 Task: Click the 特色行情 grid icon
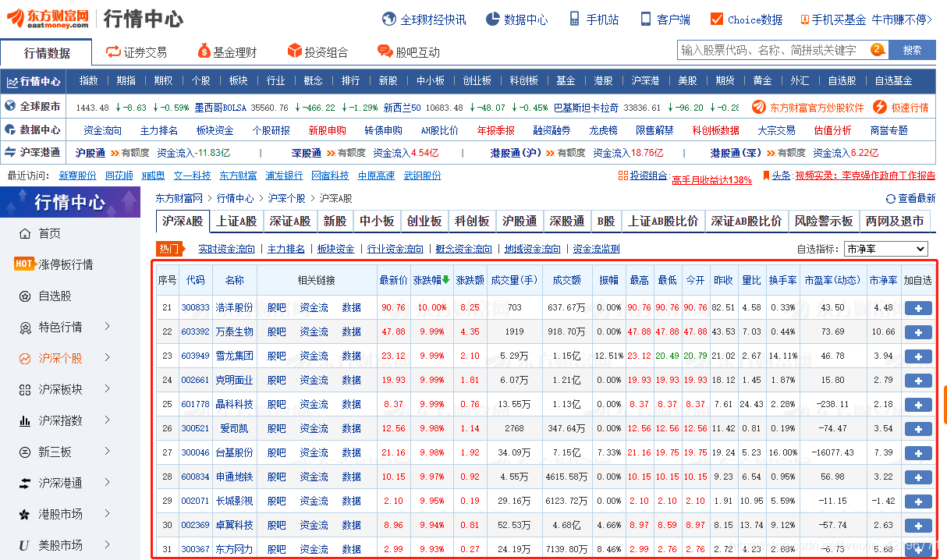click(x=25, y=327)
